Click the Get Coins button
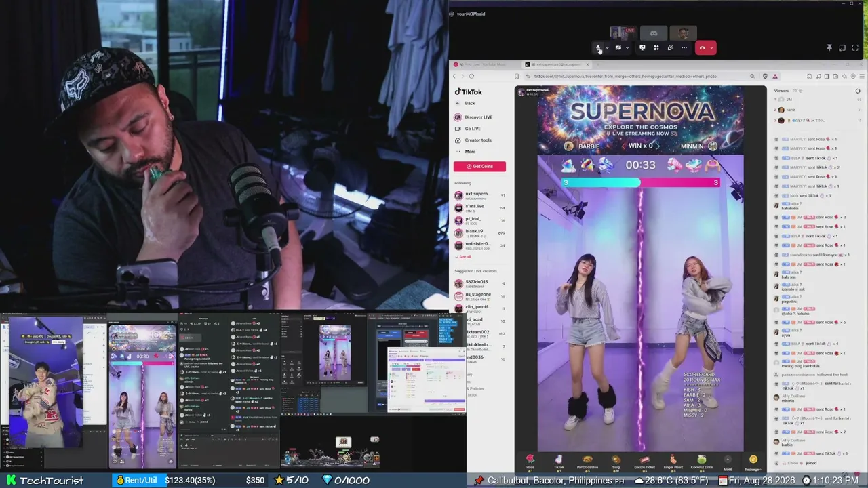The height and width of the screenshot is (488, 868). [x=479, y=166]
